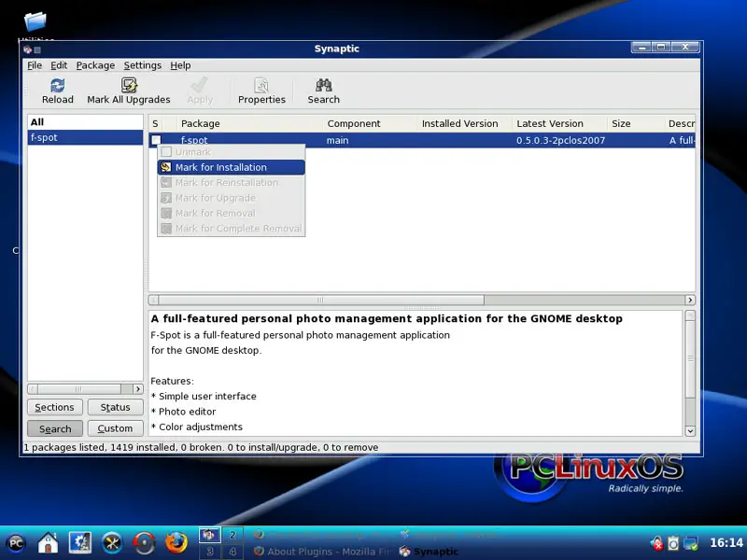Screen dimensions: 747x560
Task: Select the All entry in the left list
Action: pos(85,122)
